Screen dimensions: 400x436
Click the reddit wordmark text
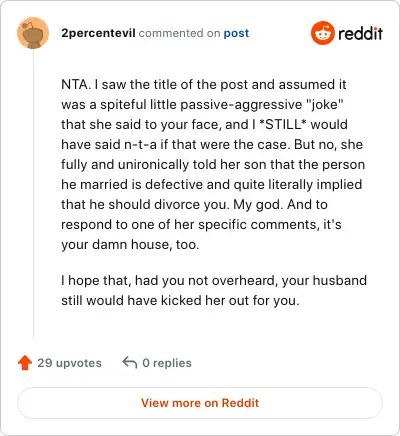click(360, 34)
